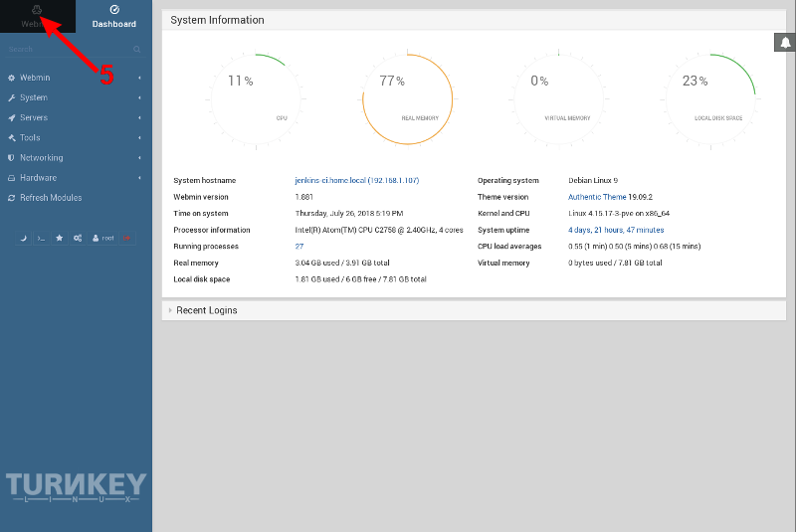Image resolution: width=796 pixels, height=532 pixels.
Task: Expand the Tools menu category
Action: pos(30,137)
